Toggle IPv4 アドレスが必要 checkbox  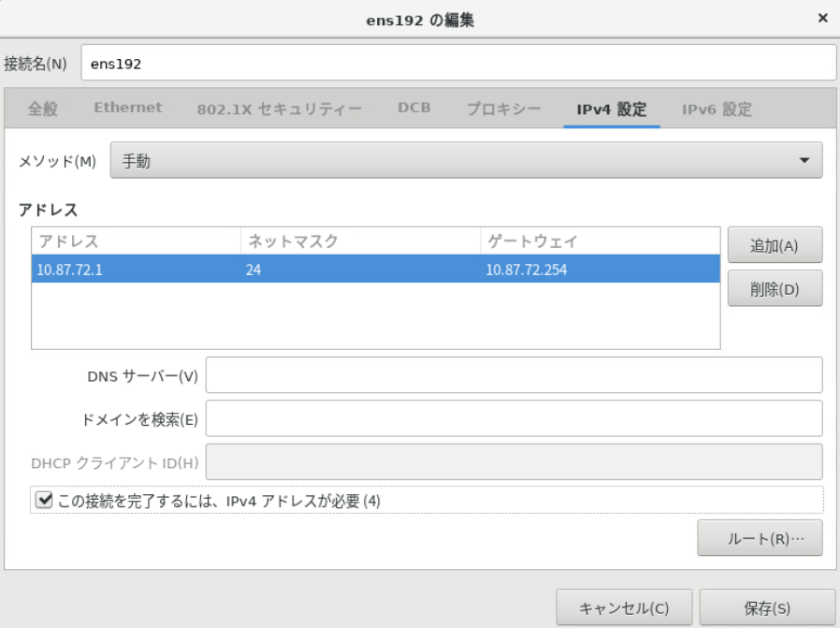pos(44,500)
